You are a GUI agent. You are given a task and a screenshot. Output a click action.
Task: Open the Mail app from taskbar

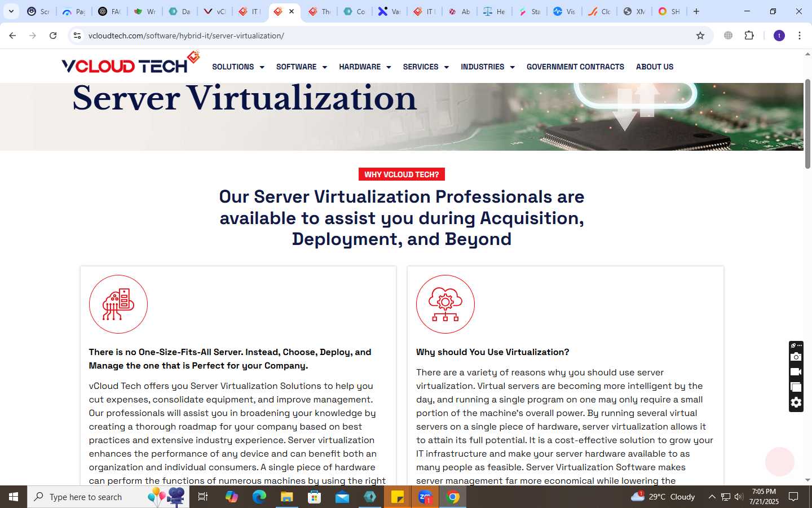pyautogui.click(x=342, y=497)
